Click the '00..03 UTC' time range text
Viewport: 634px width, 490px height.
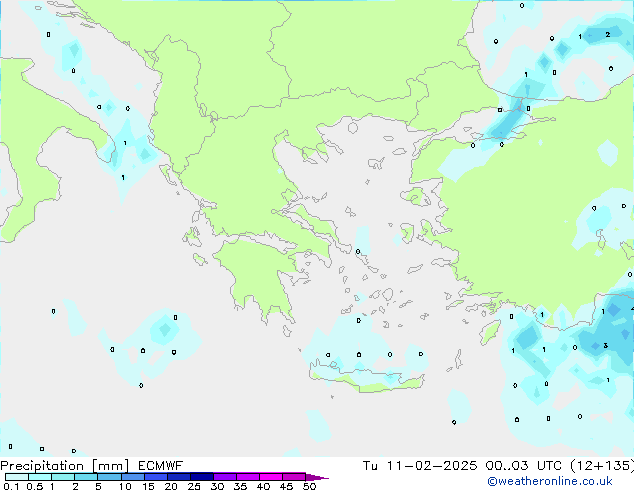(523, 466)
